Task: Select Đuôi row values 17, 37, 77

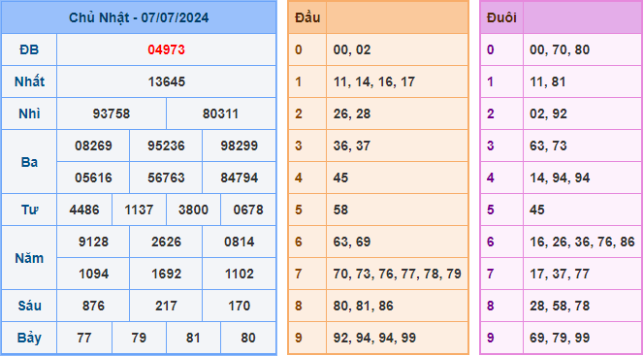Action: [560, 274]
